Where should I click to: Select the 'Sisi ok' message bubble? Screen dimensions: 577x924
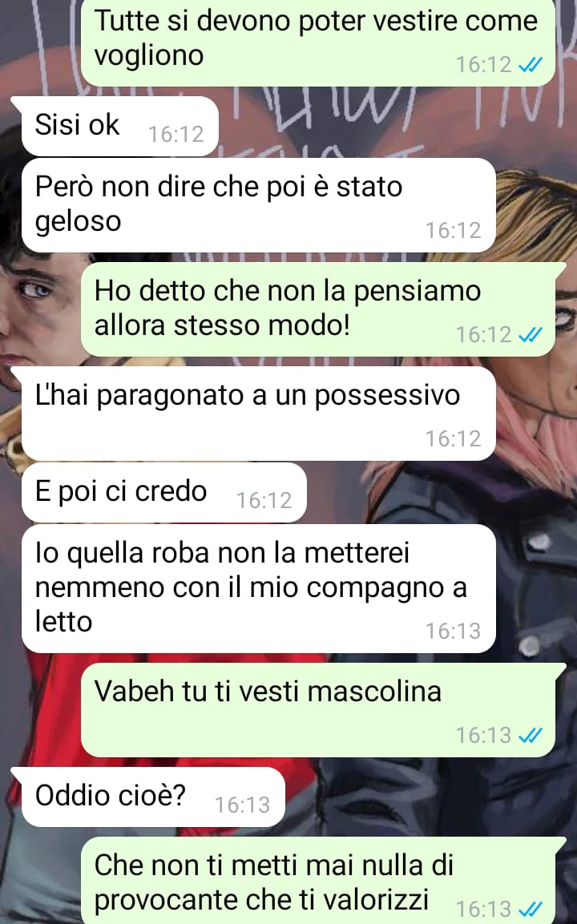pos(115,126)
